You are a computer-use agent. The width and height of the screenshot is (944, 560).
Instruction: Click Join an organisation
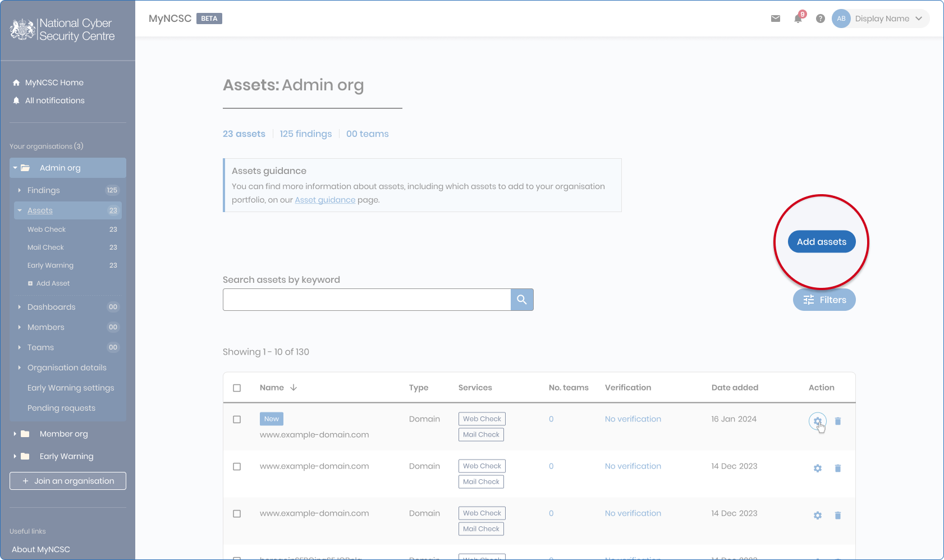(x=68, y=481)
